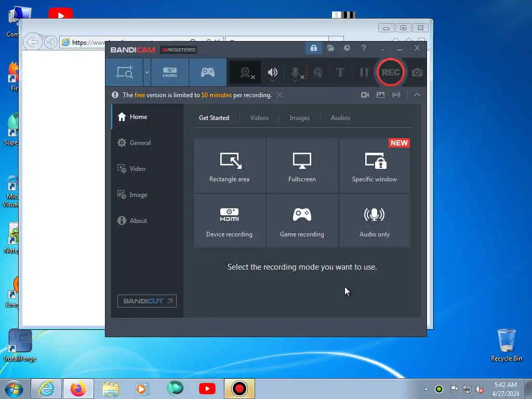This screenshot has height=399, width=532.
Task: Open Bandicam help question mark icon
Action: point(364,48)
